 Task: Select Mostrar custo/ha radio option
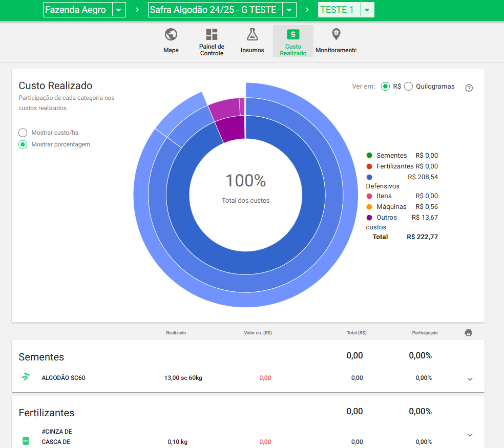coord(23,133)
